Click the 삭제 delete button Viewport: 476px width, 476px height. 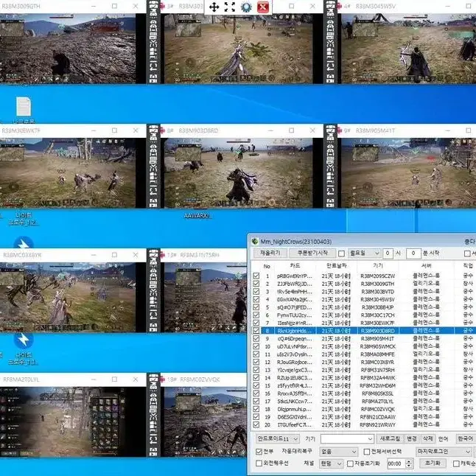(x=427, y=438)
